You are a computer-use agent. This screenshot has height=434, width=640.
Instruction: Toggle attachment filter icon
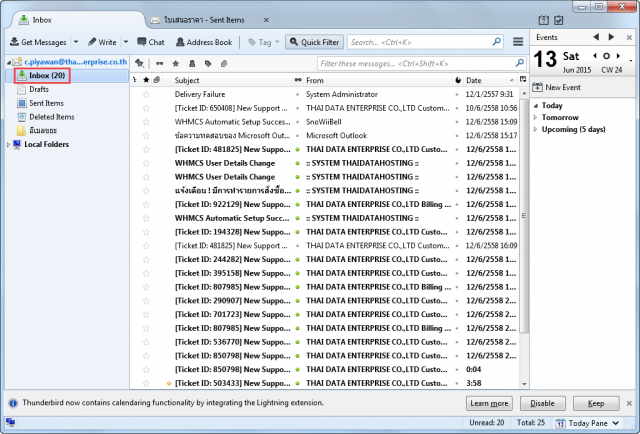click(224, 63)
